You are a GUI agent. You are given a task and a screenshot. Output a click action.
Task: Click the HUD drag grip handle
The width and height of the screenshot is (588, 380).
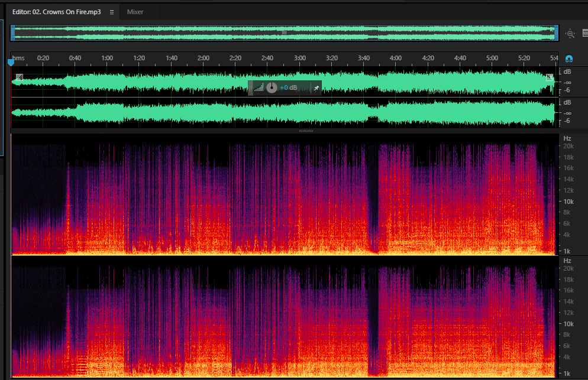(250, 88)
